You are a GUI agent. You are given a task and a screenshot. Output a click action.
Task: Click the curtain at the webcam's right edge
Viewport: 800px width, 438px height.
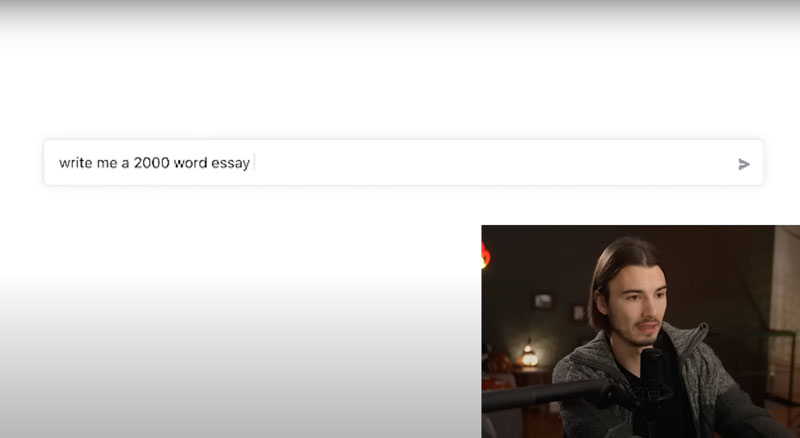pos(785,306)
